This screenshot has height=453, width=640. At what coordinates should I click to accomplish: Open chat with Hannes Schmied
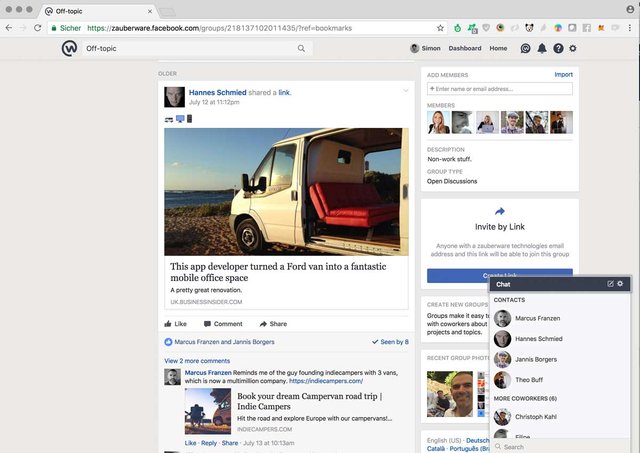pyautogui.click(x=560, y=339)
